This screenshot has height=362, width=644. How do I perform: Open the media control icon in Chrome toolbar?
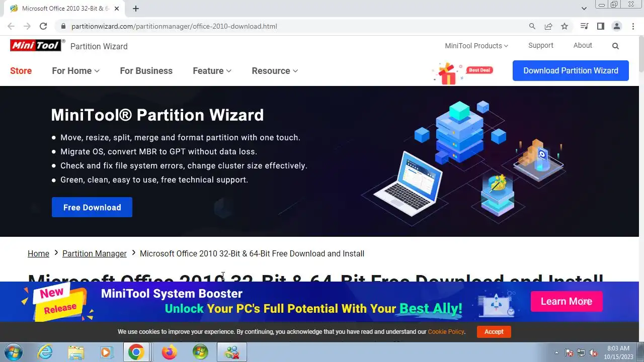[584, 26]
